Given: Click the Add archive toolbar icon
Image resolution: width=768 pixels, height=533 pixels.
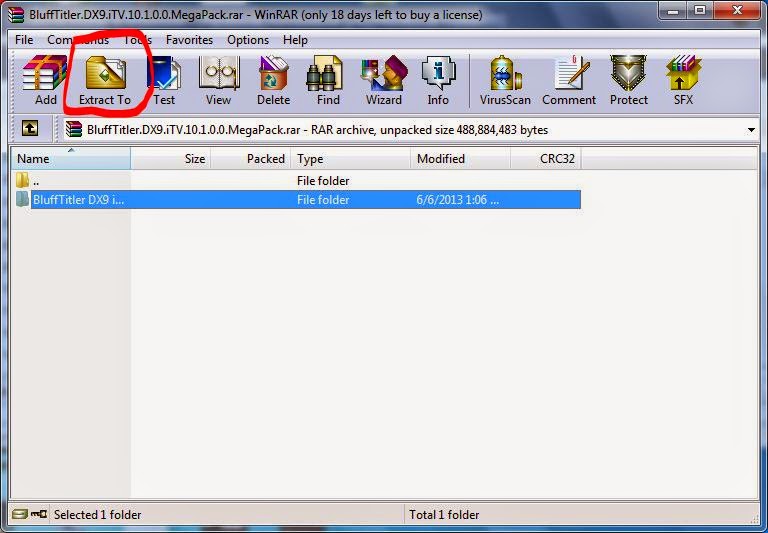Looking at the screenshot, I should pos(45,73).
